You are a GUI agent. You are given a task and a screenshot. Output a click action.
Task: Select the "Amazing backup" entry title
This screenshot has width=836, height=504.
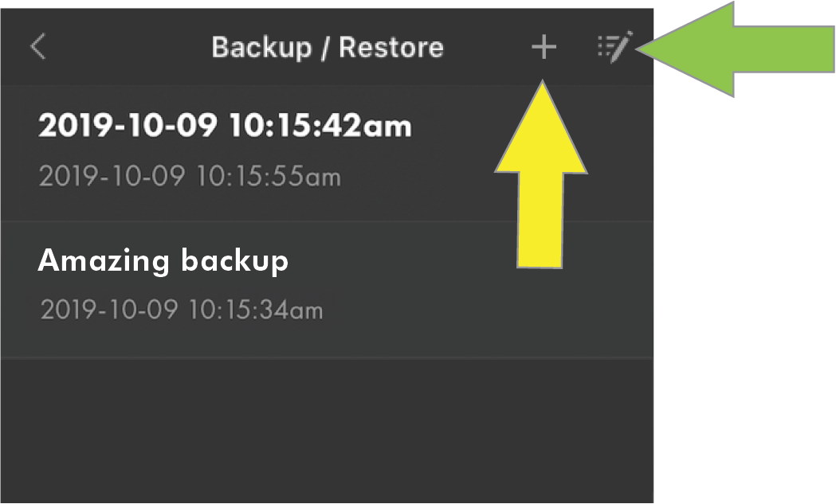point(163,260)
